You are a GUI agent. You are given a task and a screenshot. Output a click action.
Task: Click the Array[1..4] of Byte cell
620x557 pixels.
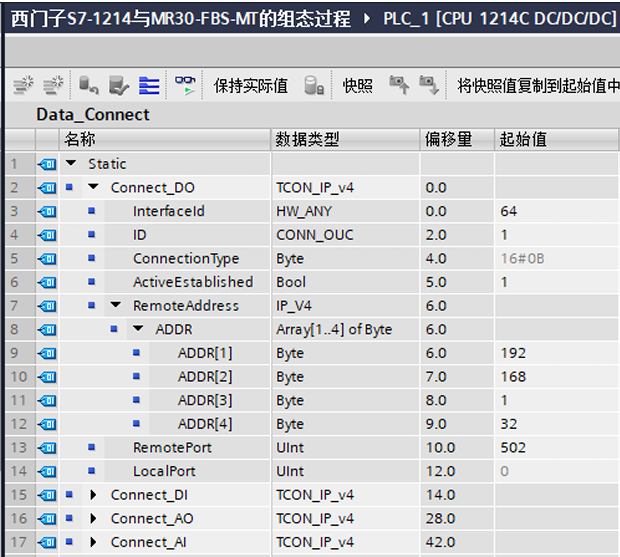click(x=346, y=329)
